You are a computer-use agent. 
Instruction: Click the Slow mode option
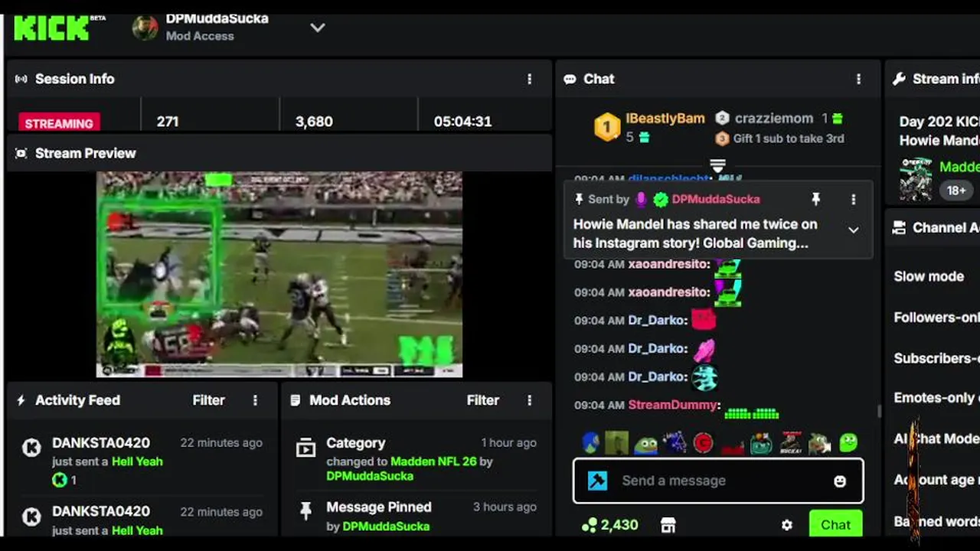point(929,276)
